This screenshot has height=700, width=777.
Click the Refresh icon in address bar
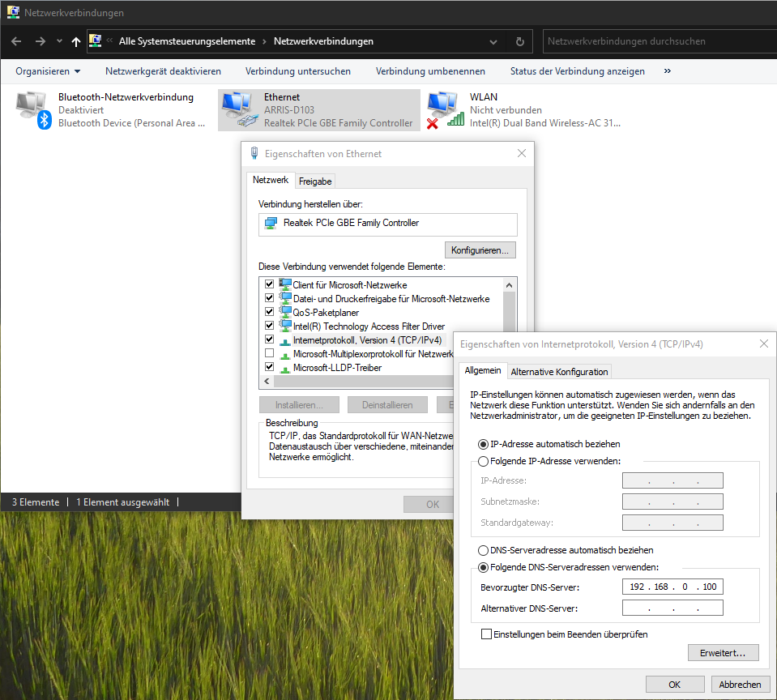click(519, 41)
